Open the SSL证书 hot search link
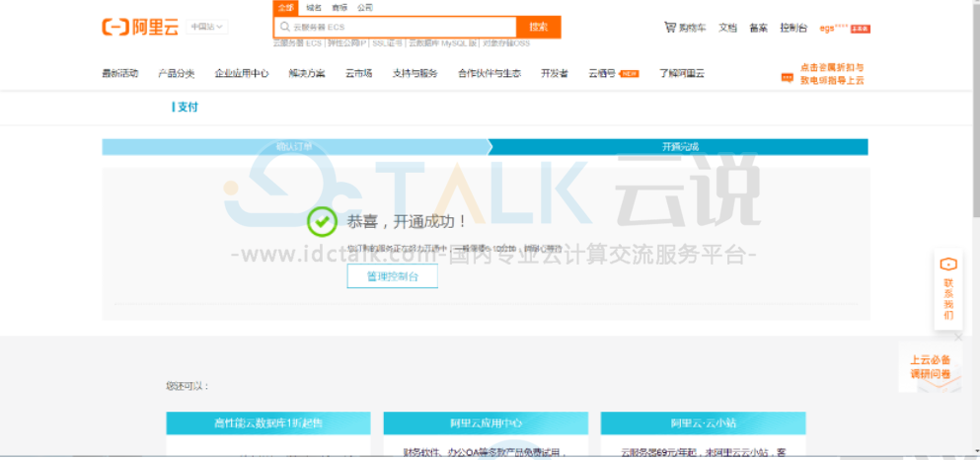The image size is (980, 460). [388, 43]
